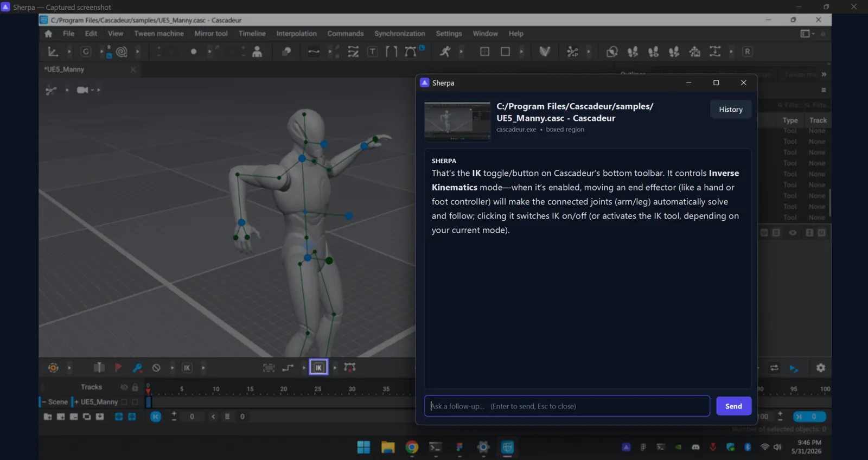Image resolution: width=868 pixels, height=460 pixels.
Task: Expand arrow beside the running figure icon
Action: click(x=461, y=52)
